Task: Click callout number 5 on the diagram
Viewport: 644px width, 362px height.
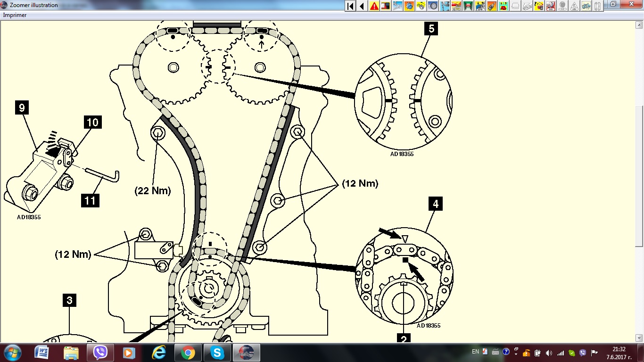Action: click(430, 28)
